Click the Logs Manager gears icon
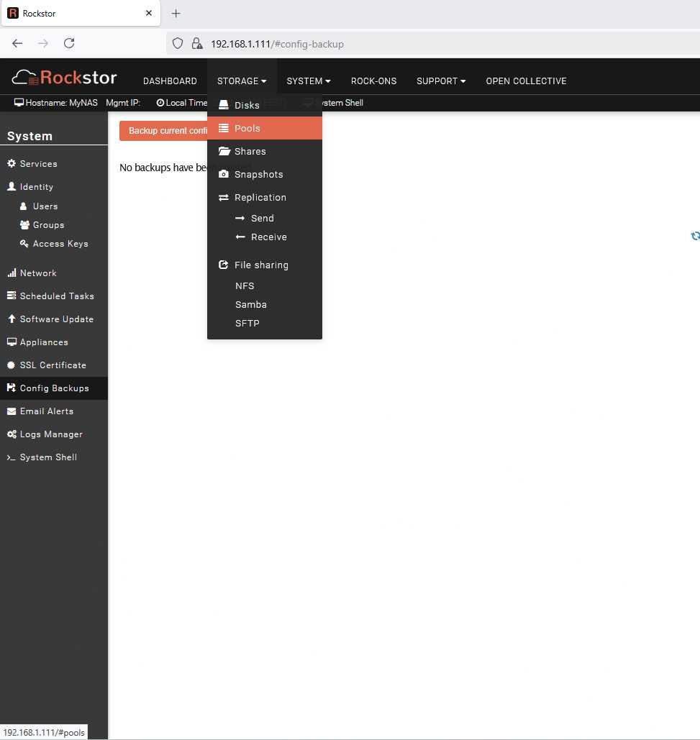The width and height of the screenshot is (700, 740). 12,434
